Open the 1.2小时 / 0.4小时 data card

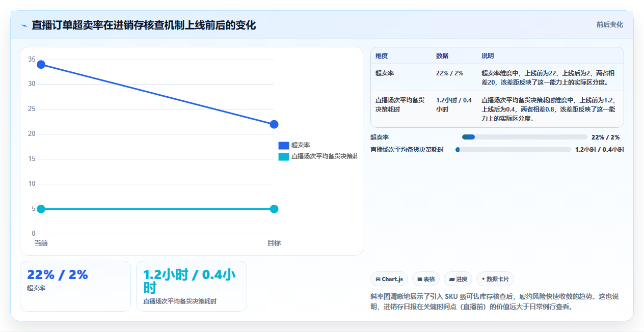(192, 286)
